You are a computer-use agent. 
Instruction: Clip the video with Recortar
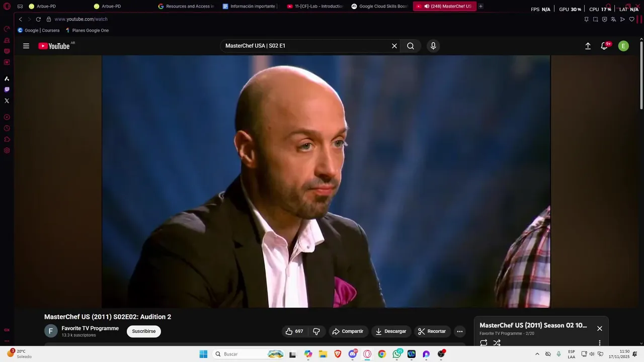432,331
